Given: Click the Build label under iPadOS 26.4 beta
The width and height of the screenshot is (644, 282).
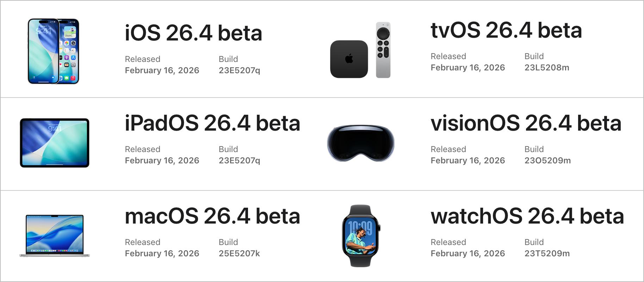Looking at the screenshot, I should [228, 149].
